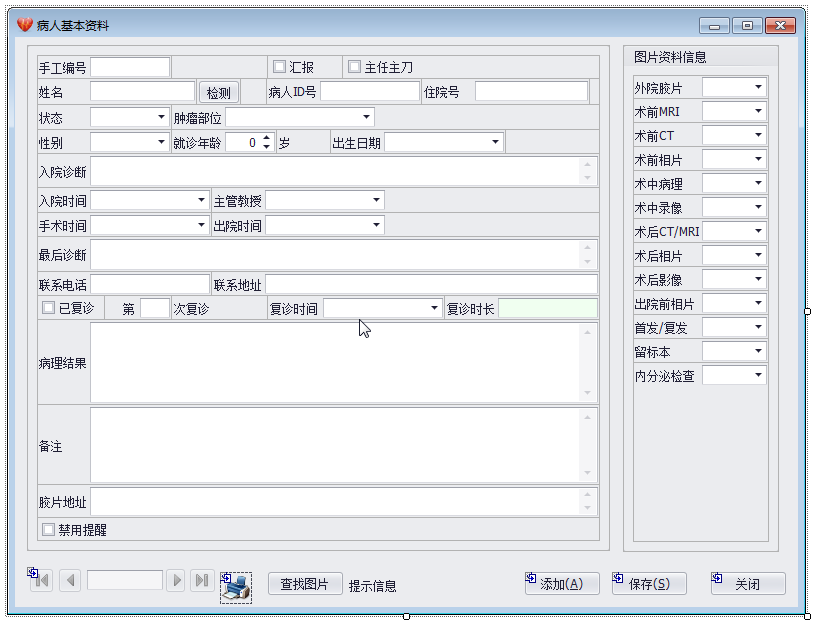Screen dimensions: 819x625
Task: Click the 手工编号 input field
Action: click(130, 67)
